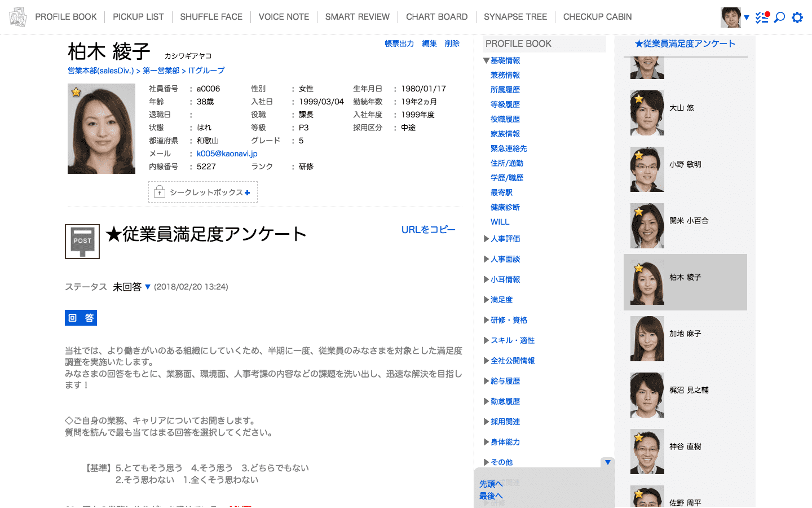Click the k005@kaonavi.jp email link

(x=227, y=154)
